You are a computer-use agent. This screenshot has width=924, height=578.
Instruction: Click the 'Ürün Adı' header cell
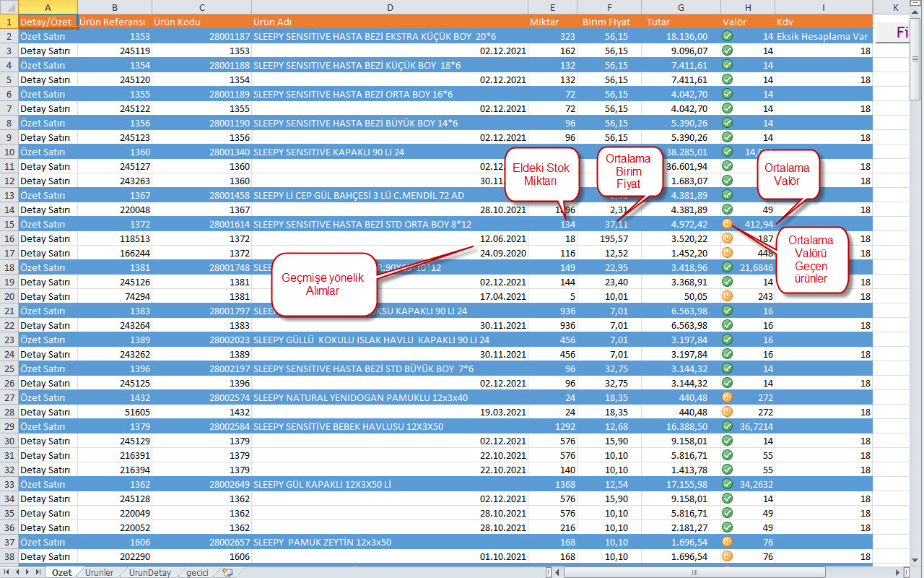pos(390,22)
